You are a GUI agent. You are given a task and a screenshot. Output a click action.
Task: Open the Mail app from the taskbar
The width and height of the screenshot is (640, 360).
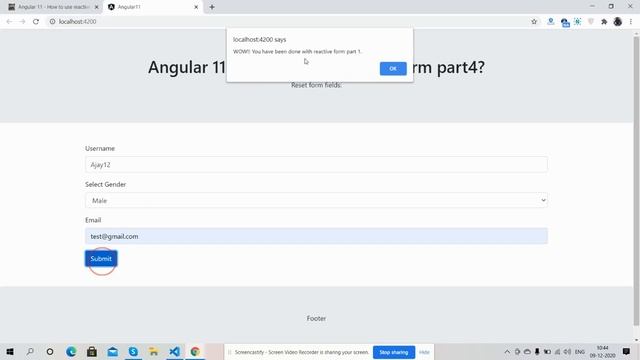(113, 351)
